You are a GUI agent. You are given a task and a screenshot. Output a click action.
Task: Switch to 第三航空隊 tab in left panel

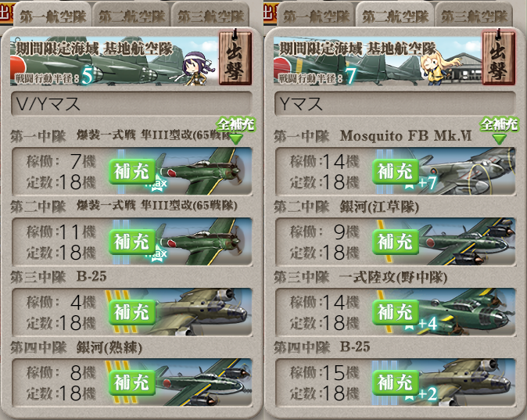[x=210, y=16]
